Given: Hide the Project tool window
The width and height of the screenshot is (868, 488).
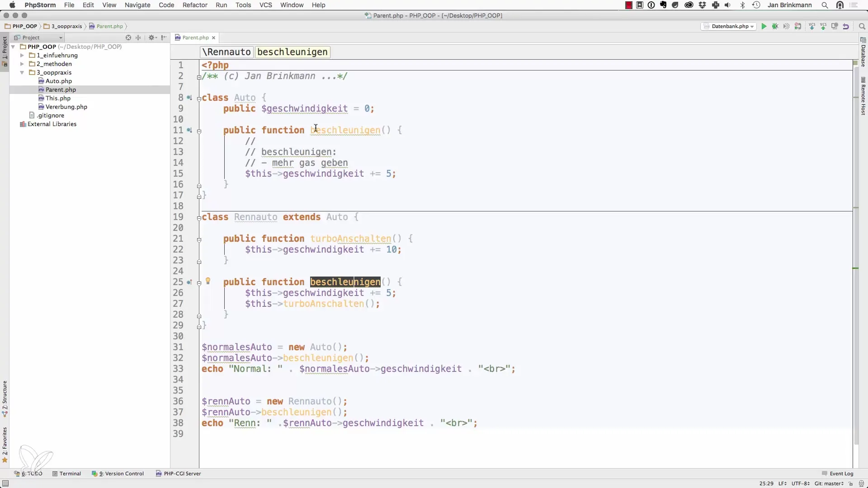Looking at the screenshot, I should [164, 38].
